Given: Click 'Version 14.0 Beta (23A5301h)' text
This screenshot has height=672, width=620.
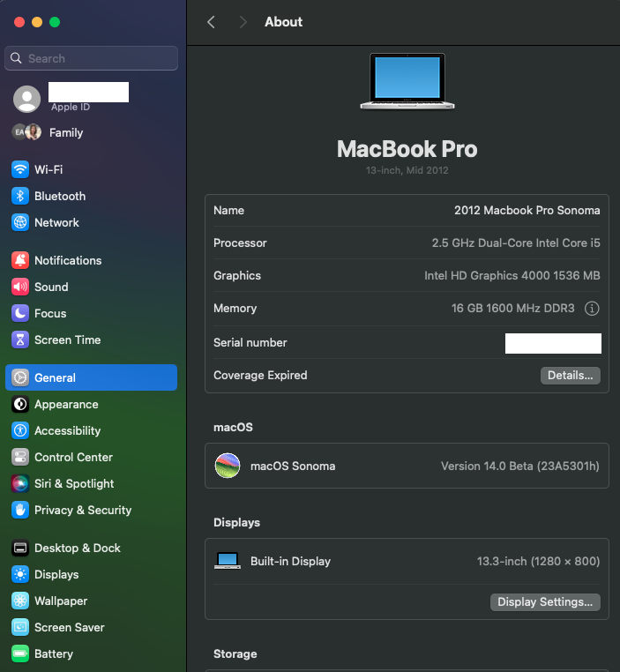Looking at the screenshot, I should [x=520, y=466].
